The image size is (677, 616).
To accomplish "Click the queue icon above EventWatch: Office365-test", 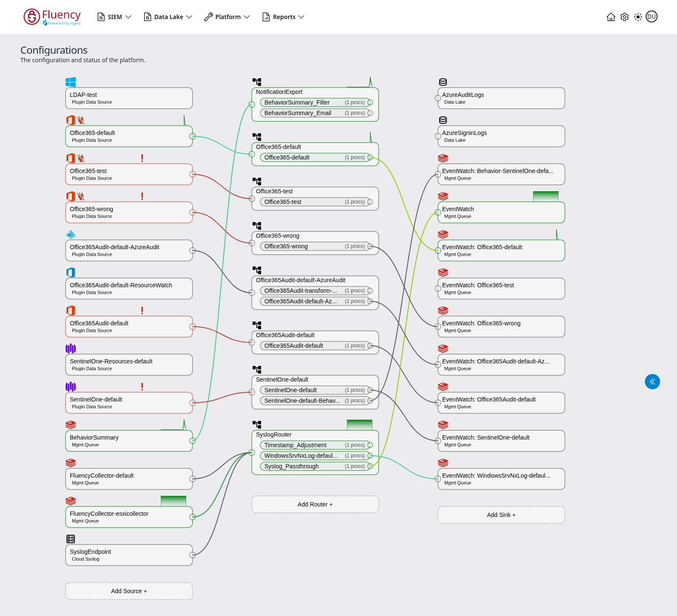I will pos(443,272).
